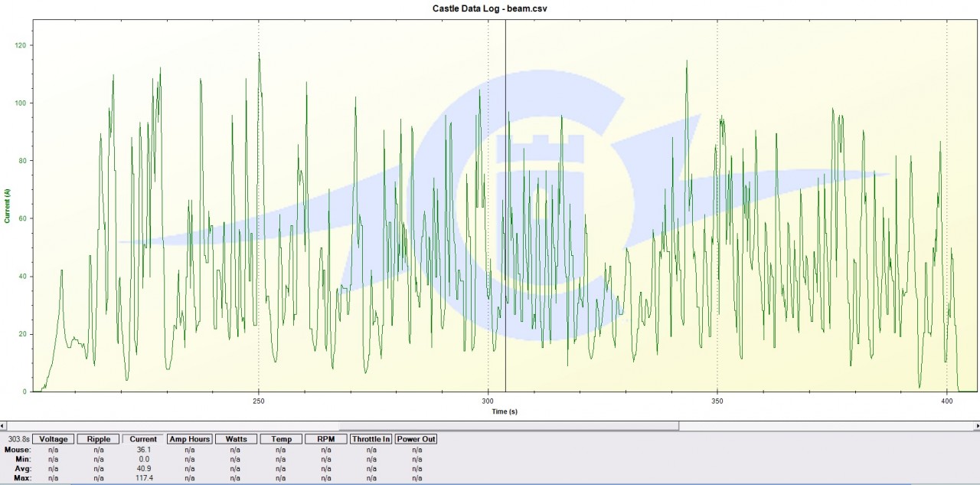Image resolution: width=980 pixels, height=485 pixels.
Task: Click the 300 tick on time axis
Action: (x=488, y=401)
